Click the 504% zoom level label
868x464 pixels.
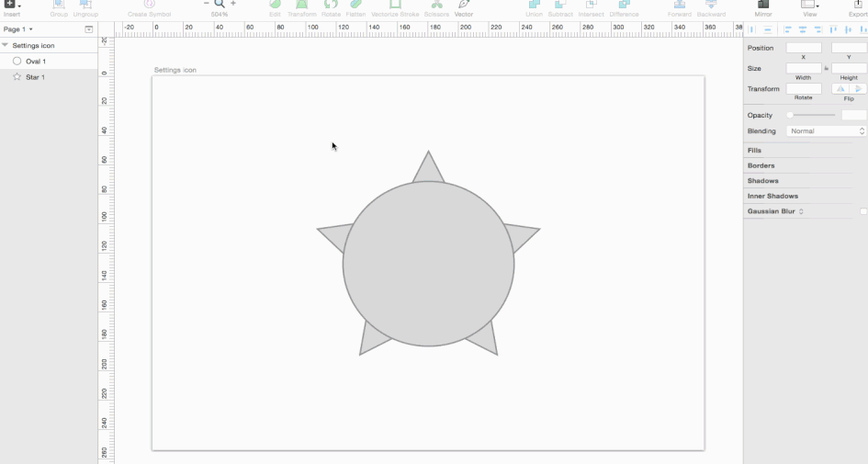pyautogui.click(x=220, y=15)
